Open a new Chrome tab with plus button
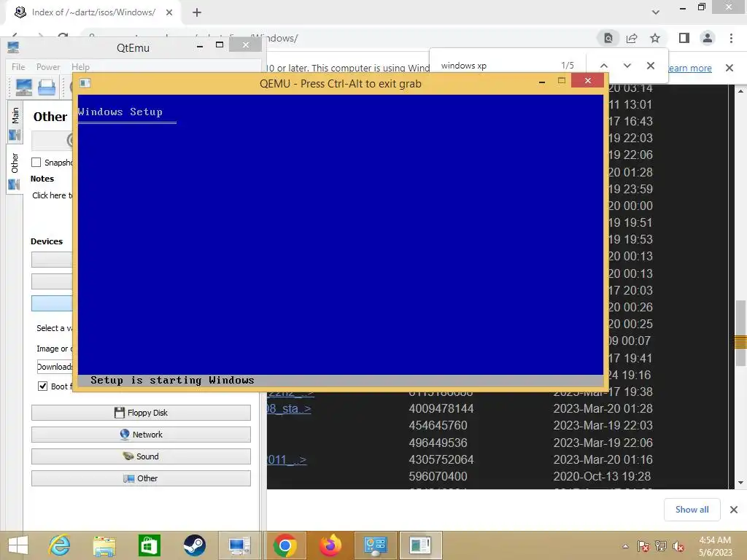Screen dimensions: 747x560 197,12
